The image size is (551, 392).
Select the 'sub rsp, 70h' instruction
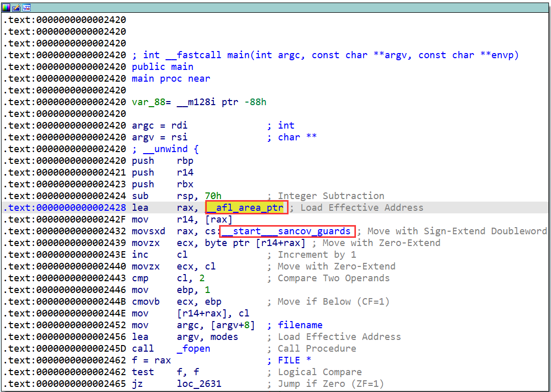coord(177,196)
